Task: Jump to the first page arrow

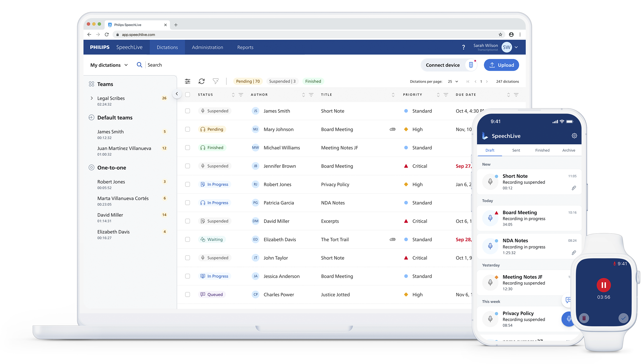Action: (x=468, y=81)
